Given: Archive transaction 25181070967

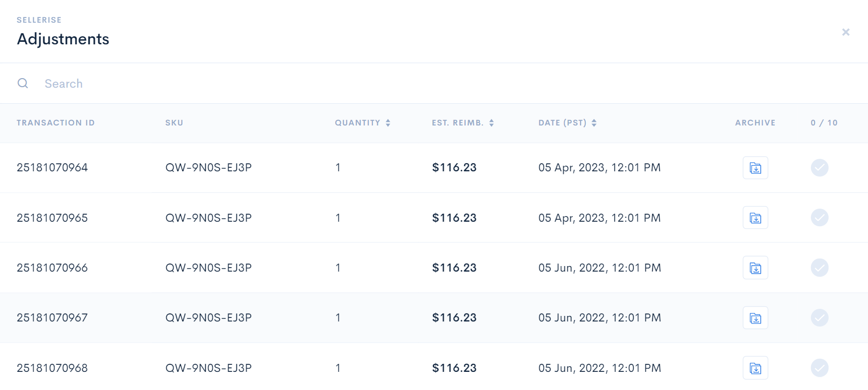Looking at the screenshot, I should [755, 318].
